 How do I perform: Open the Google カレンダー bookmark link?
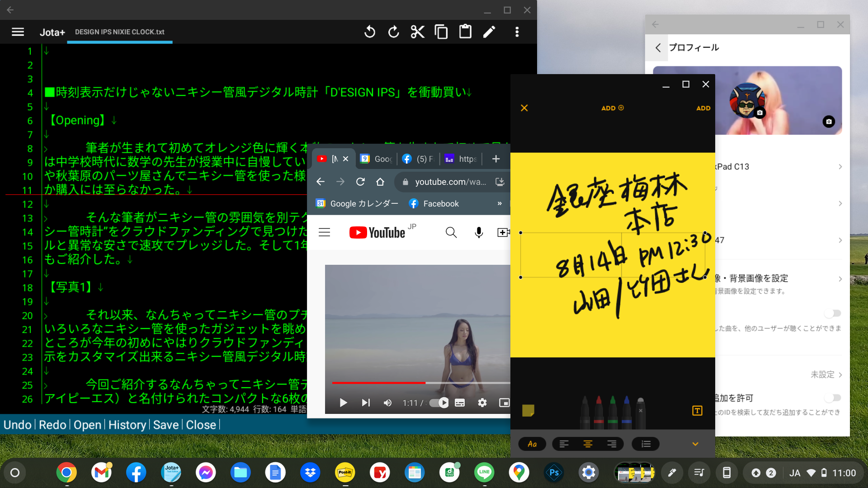pyautogui.click(x=356, y=203)
